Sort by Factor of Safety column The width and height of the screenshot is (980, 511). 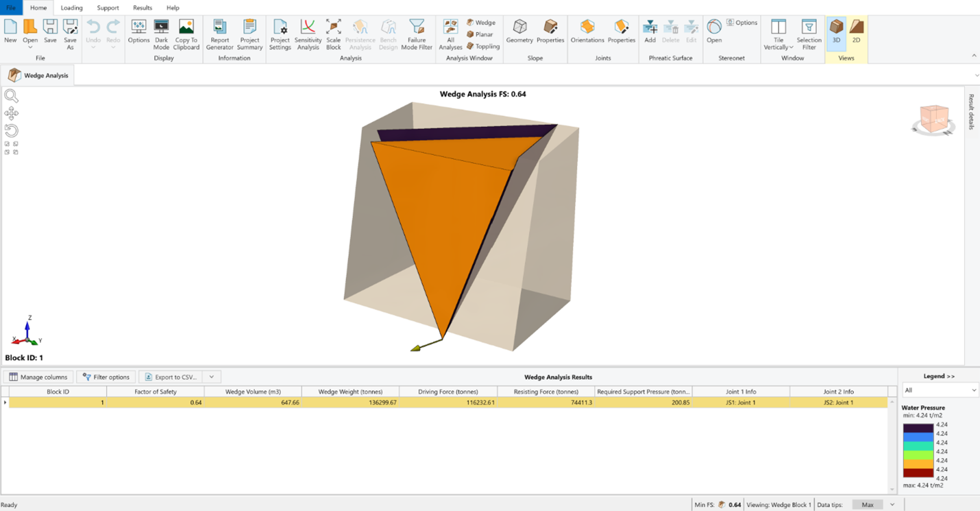click(x=156, y=392)
